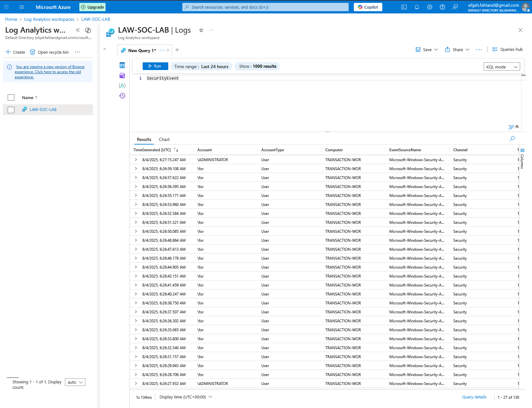This screenshot has width=532, height=408.
Task: Switch to the Chart tab
Action: 164,139
